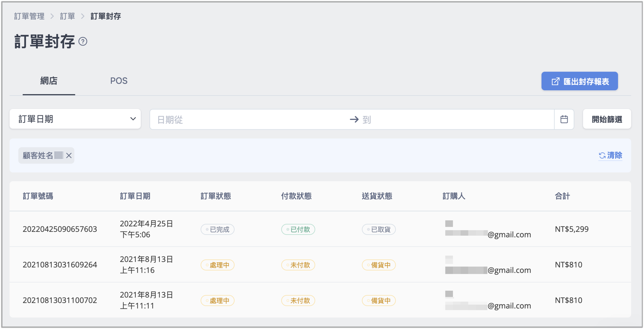Screen dimensions: 644x329
Task: Open the help icon beside 訂單封存 title
Action: (x=83, y=41)
